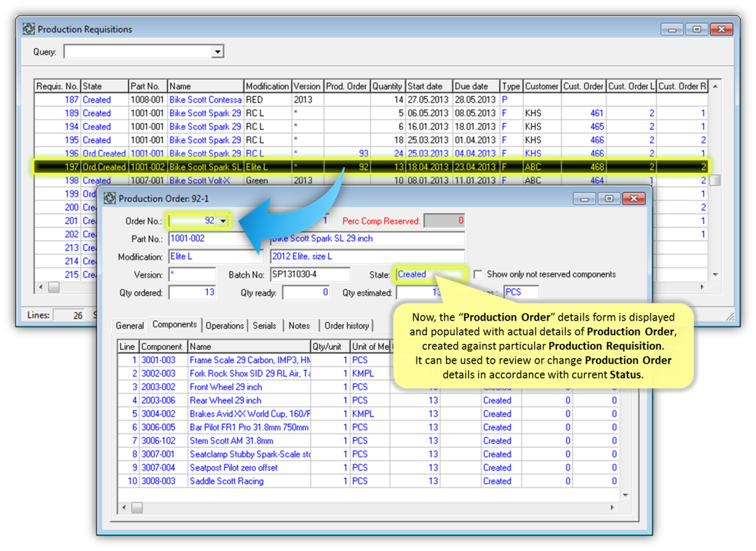Go to the Serials tab
The width and height of the screenshot is (756, 551).
[265, 325]
